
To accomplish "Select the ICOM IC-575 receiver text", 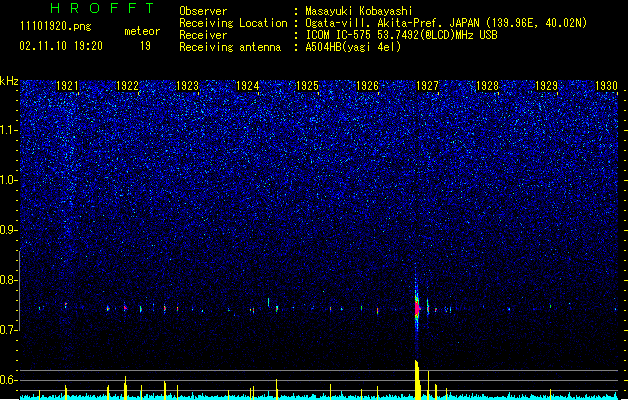I will coord(401,35).
